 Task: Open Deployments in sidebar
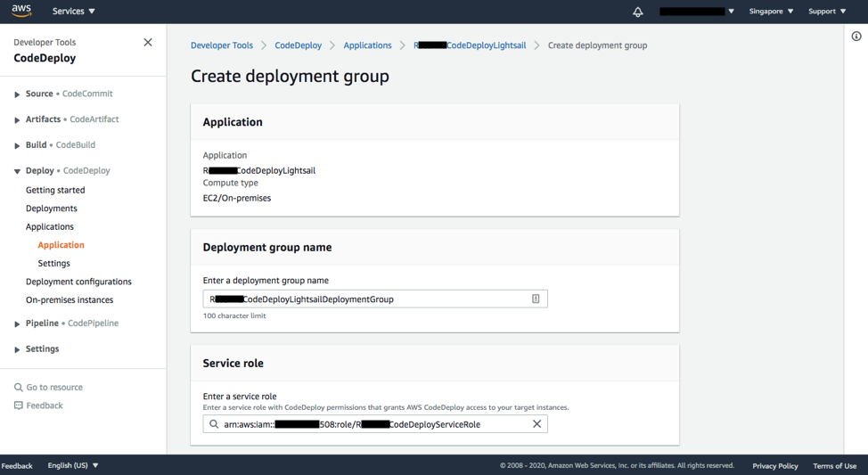(52, 209)
